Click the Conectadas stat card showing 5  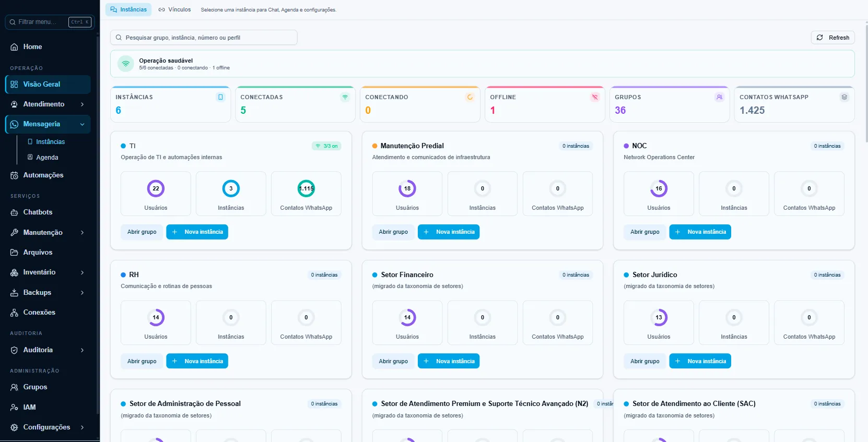[x=295, y=104]
